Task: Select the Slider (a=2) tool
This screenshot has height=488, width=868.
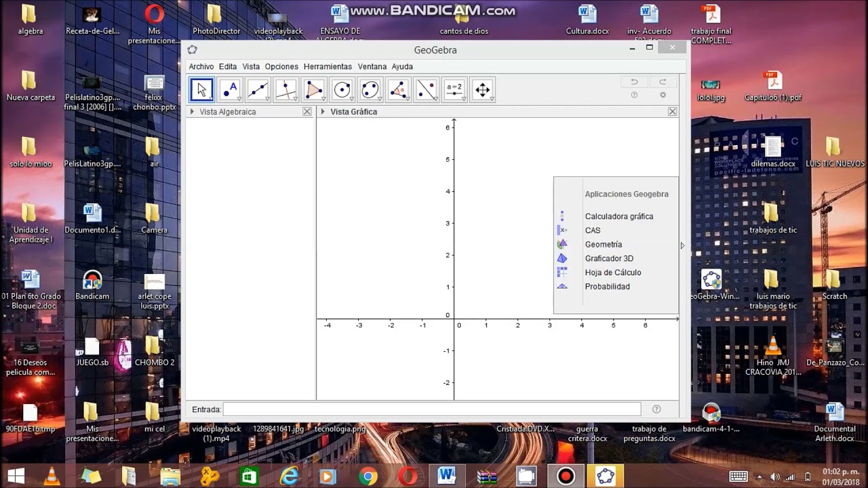Action: coord(454,89)
